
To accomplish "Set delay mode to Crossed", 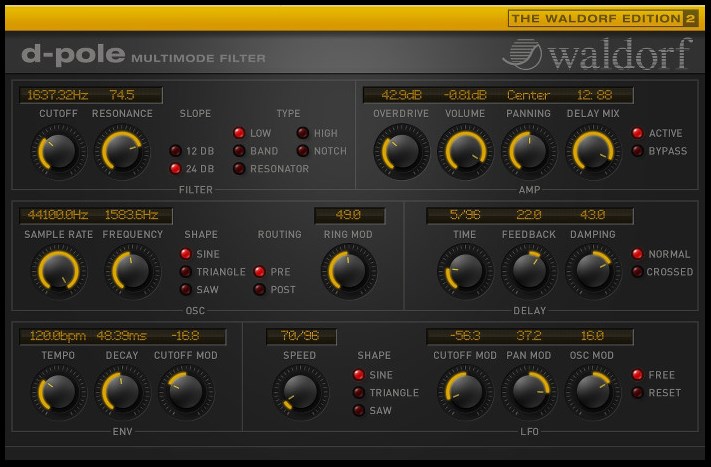I will click(638, 272).
